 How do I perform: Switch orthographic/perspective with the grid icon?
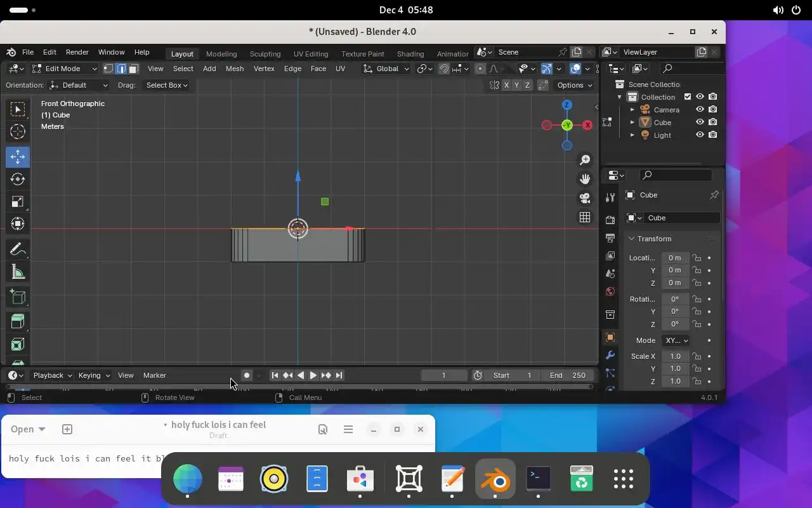585,217
